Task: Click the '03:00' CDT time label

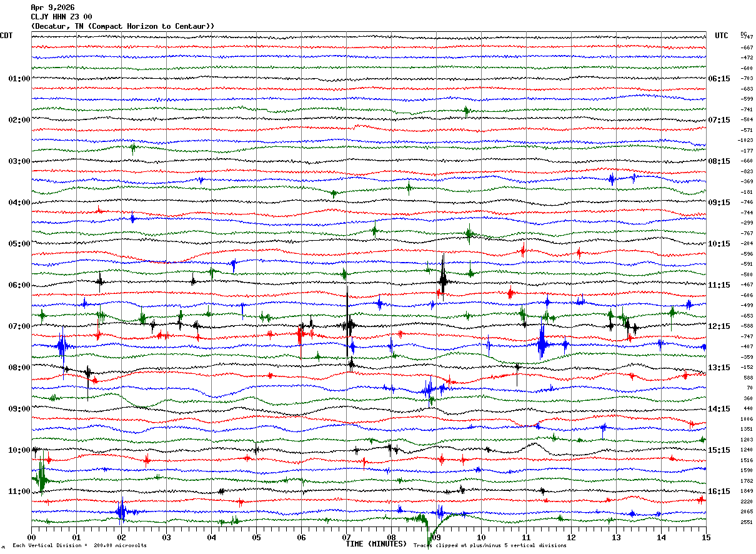Action: coord(19,161)
